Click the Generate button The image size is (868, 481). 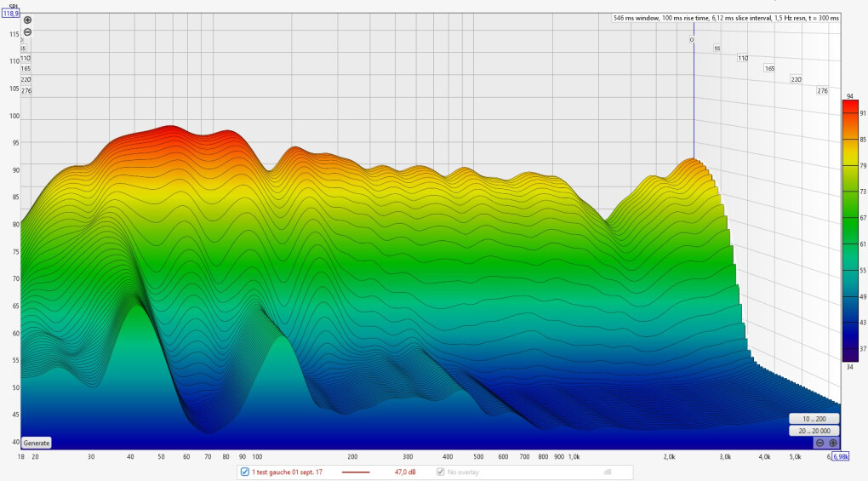tap(37, 443)
